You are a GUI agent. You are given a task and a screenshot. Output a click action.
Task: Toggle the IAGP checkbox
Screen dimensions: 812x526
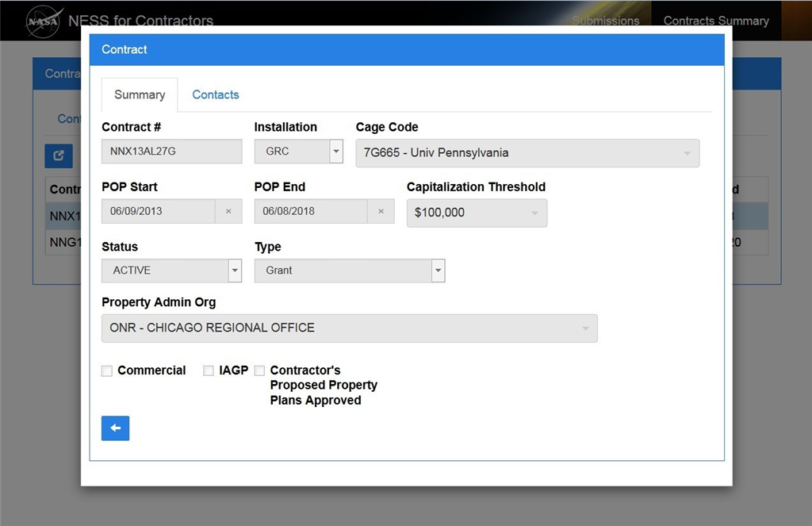209,371
